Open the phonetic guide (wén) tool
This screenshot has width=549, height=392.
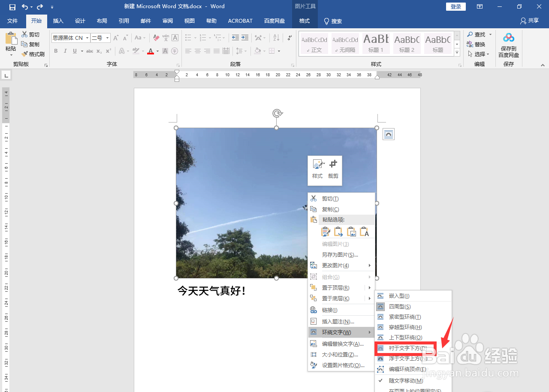click(x=166, y=38)
